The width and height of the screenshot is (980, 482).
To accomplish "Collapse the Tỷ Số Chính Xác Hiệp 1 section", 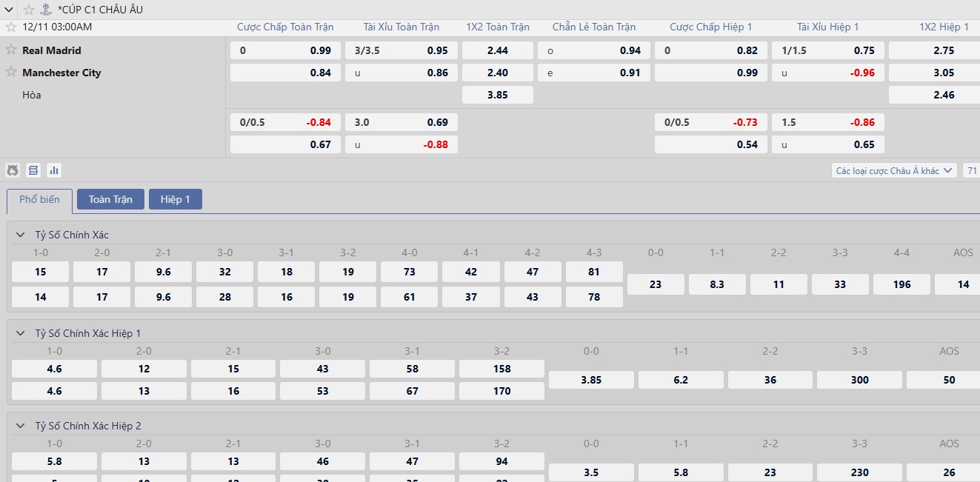I will coord(20,333).
